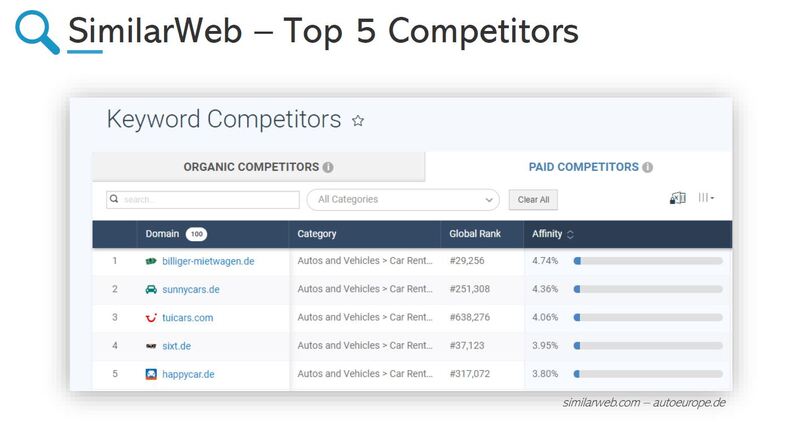Click the category cell in the sunnycars.de row
Screen dimensions: 800x425
(365, 289)
